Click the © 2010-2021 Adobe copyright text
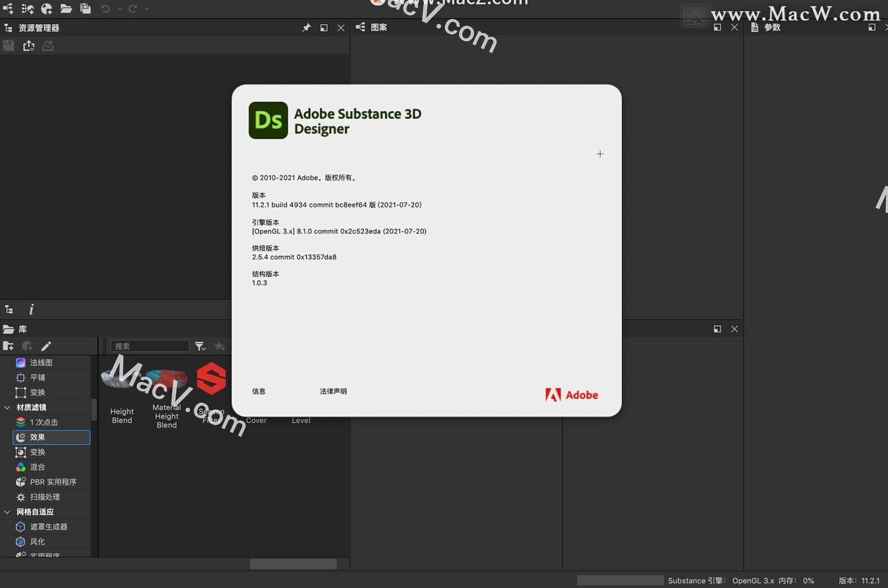Viewport: 888px width, 588px height. [304, 178]
